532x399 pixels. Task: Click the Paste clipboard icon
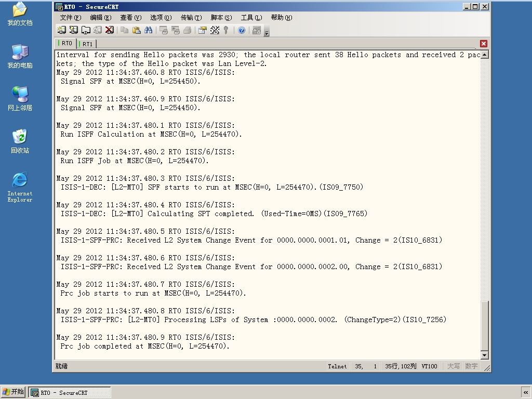pyautogui.click(x=137, y=30)
